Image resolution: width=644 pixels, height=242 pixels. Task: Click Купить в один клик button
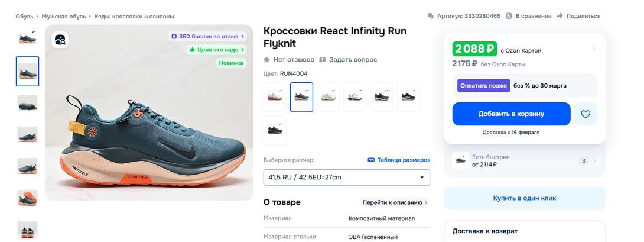click(x=524, y=198)
